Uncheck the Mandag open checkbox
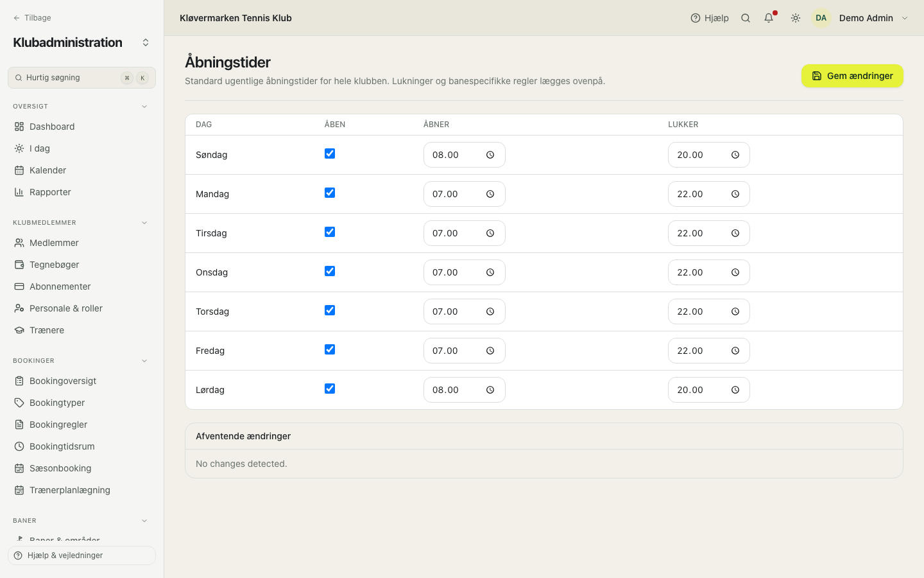Image resolution: width=924 pixels, height=578 pixels. 330,193
